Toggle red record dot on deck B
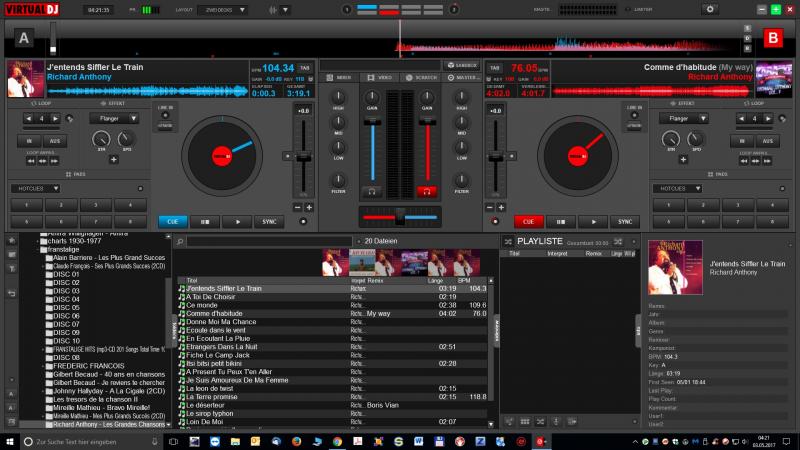 point(494,221)
